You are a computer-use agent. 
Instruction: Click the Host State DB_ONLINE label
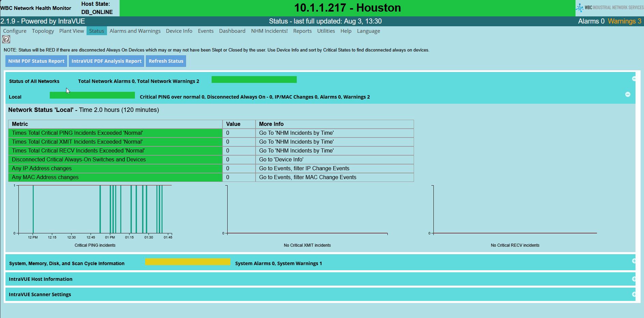point(97,8)
